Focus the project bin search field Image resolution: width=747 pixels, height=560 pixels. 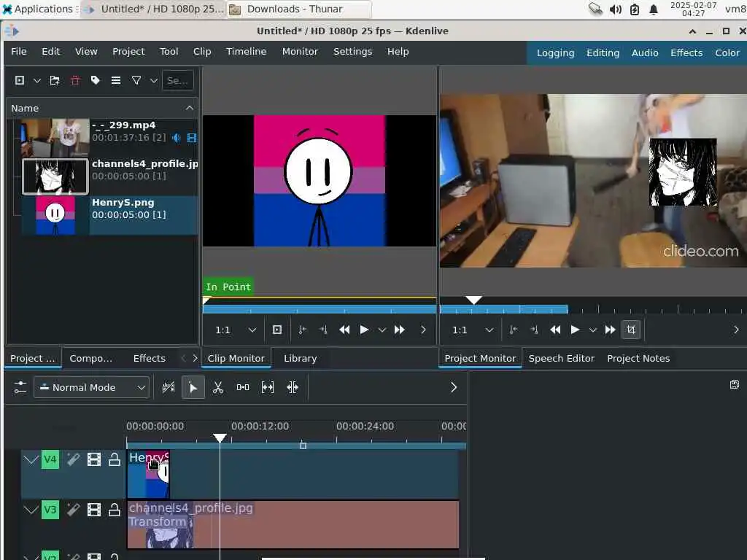click(x=178, y=80)
